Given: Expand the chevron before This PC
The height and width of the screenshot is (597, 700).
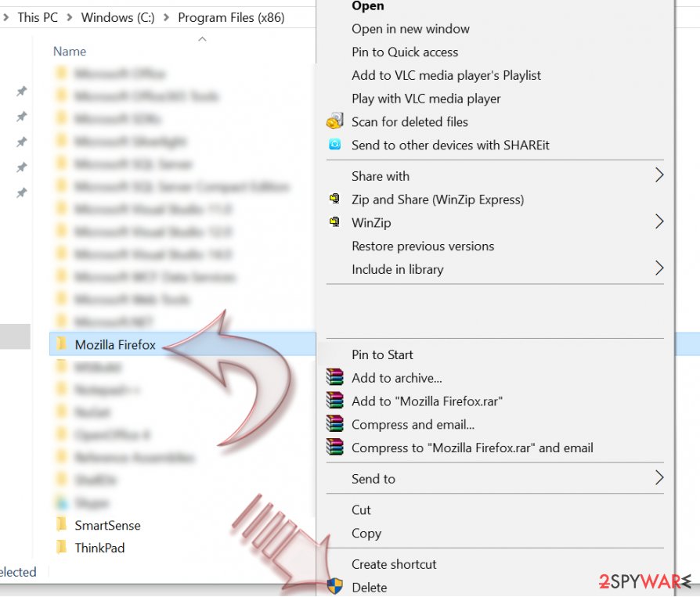Looking at the screenshot, I should pyautogui.click(x=6, y=18).
